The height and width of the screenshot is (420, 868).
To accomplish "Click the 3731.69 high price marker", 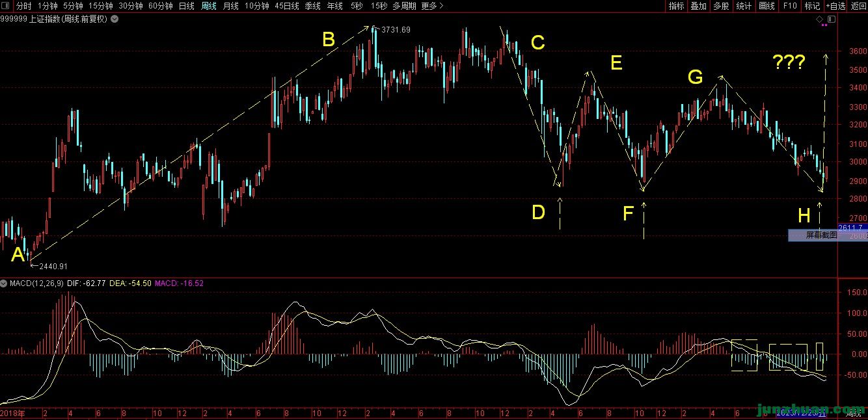I will coord(396,30).
